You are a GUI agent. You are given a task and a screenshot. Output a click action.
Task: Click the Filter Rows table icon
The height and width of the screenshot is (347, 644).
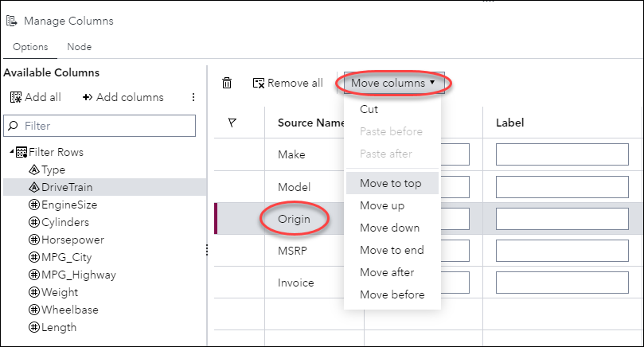tap(22, 152)
